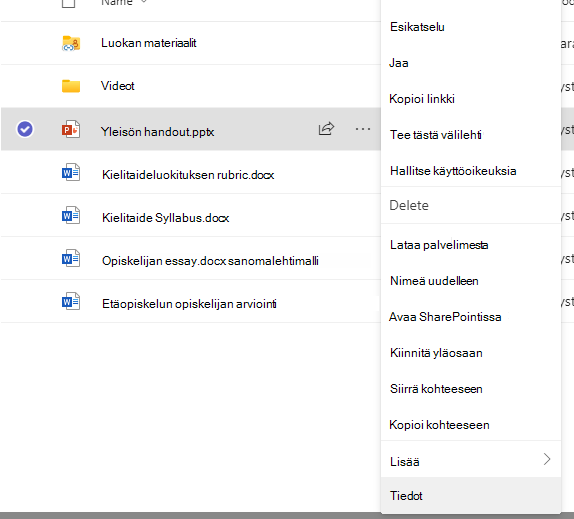574x519 pixels.
Task: Open the Name column sort dropdown
Action: click(144, 2)
